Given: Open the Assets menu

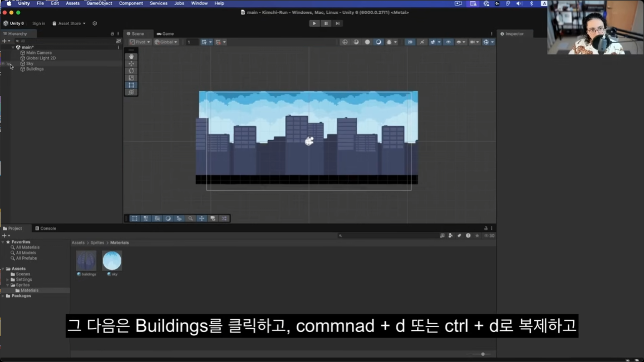Looking at the screenshot, I should pos(73,3).
